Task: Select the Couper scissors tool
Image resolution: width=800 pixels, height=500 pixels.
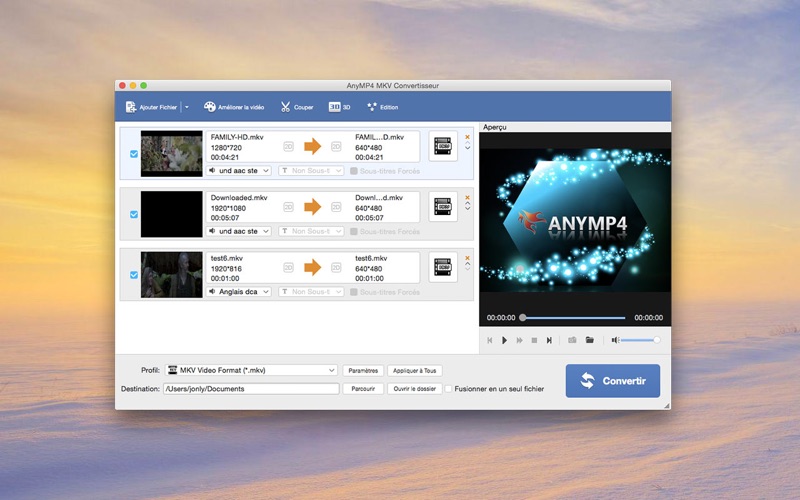Action: click(x=296, y=107)
